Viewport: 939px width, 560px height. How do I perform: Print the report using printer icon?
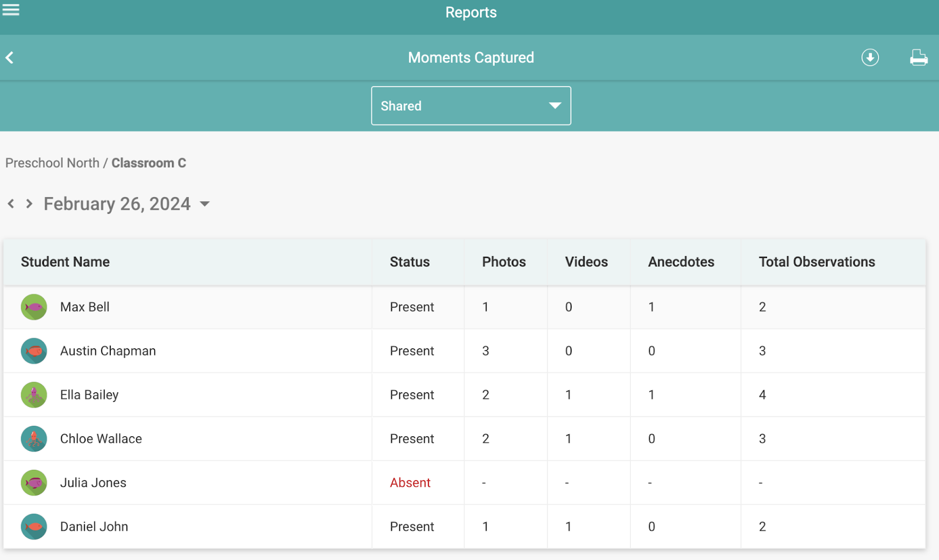[x=918, y=57]
